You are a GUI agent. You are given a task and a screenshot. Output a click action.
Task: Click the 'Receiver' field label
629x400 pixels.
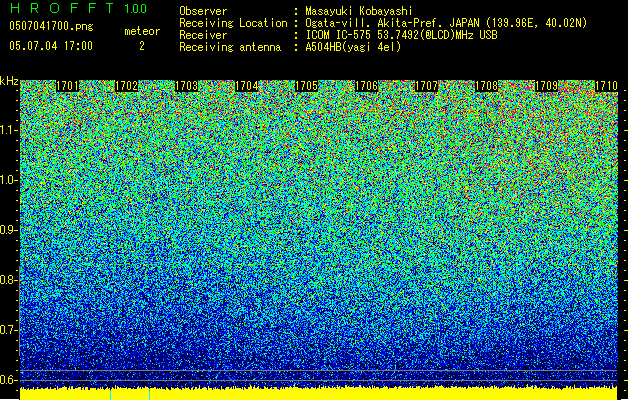pyautogui.click(x=203, y=35)
